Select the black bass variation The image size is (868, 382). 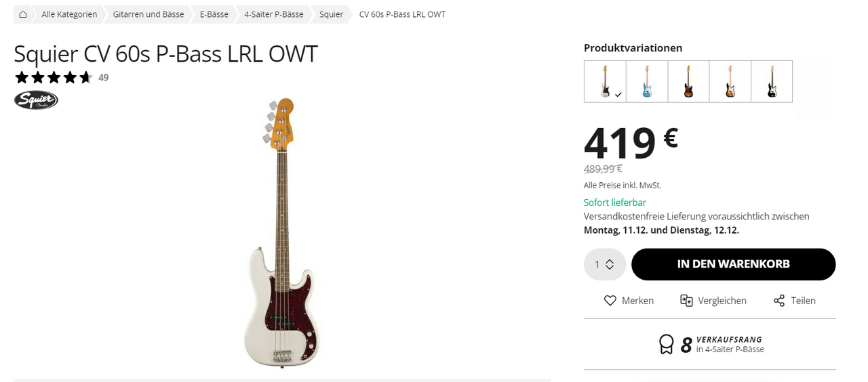click(x=772, y=82)
